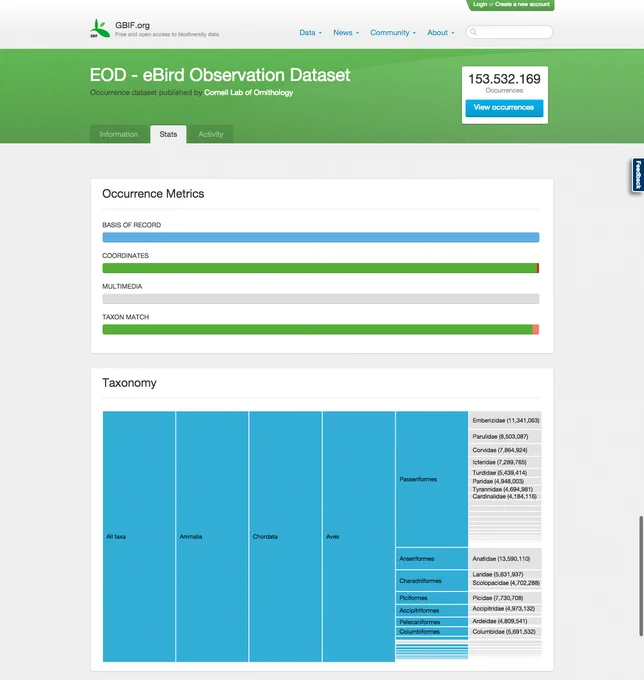Select the Pelecaniformes order block
644x680 pixels.
tap(432, 622)
